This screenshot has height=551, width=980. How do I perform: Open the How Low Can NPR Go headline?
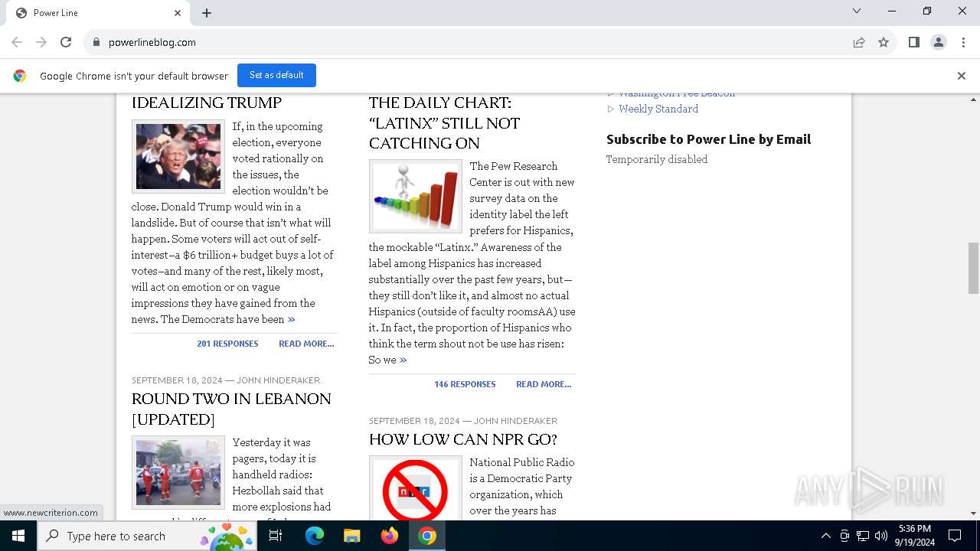pos(463,439)
